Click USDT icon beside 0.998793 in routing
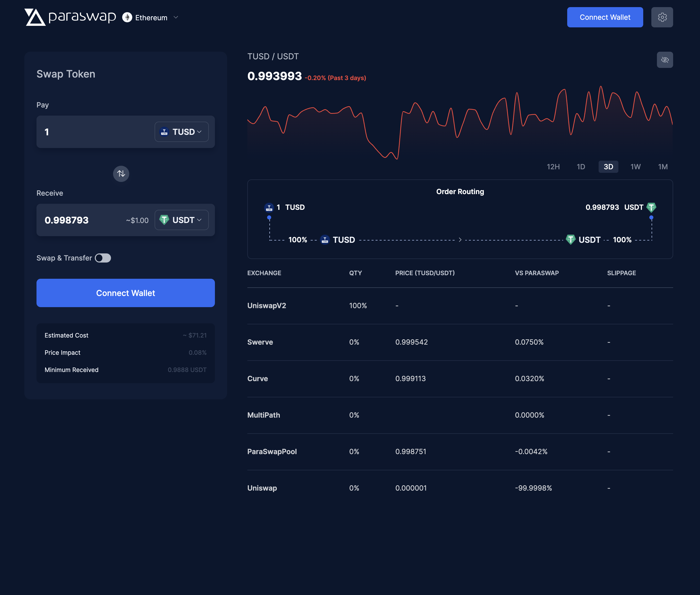 651,207
